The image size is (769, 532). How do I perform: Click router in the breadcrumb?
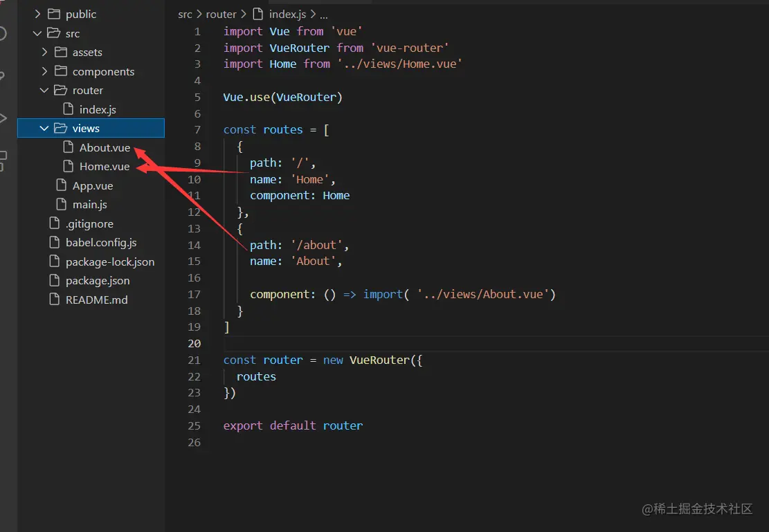tap(221, 15)
